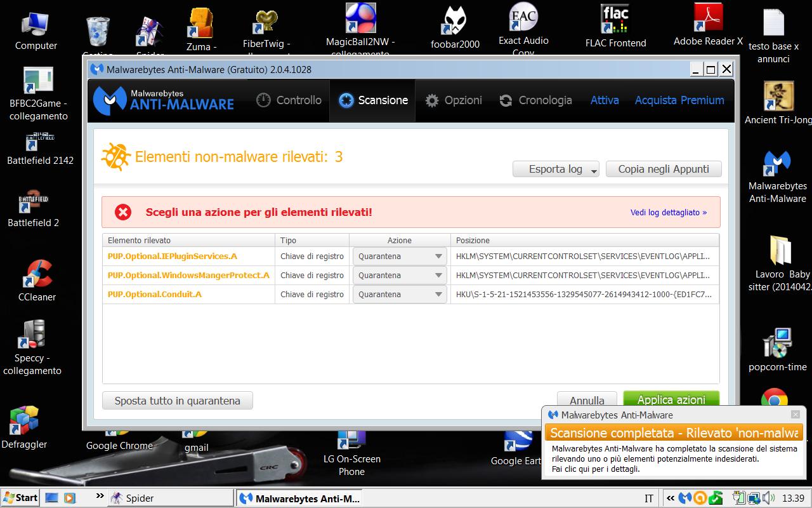Click the show desktop Quick Launch icon

[x=52, y=498]
